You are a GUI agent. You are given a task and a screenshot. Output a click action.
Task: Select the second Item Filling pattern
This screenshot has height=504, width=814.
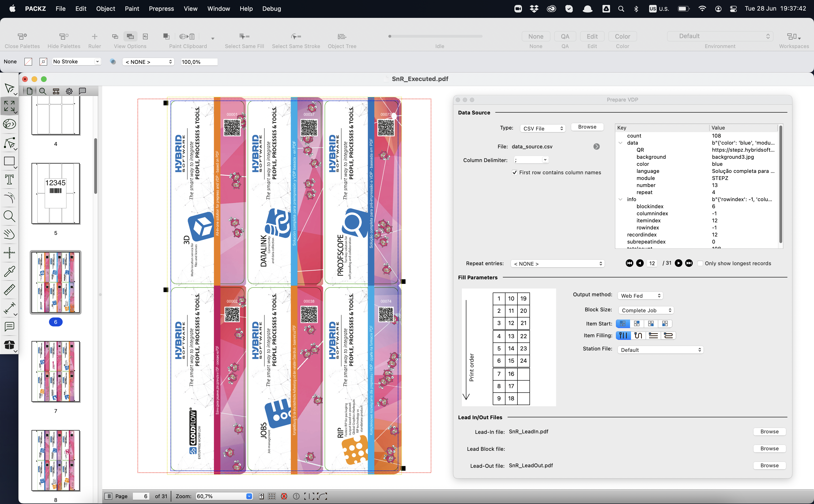[638, 335]
